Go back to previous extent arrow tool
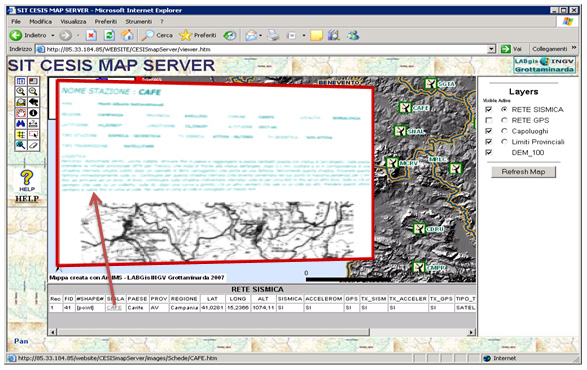Screen dimensions: 587x370 pyautogui.click(x=33, y=102)
